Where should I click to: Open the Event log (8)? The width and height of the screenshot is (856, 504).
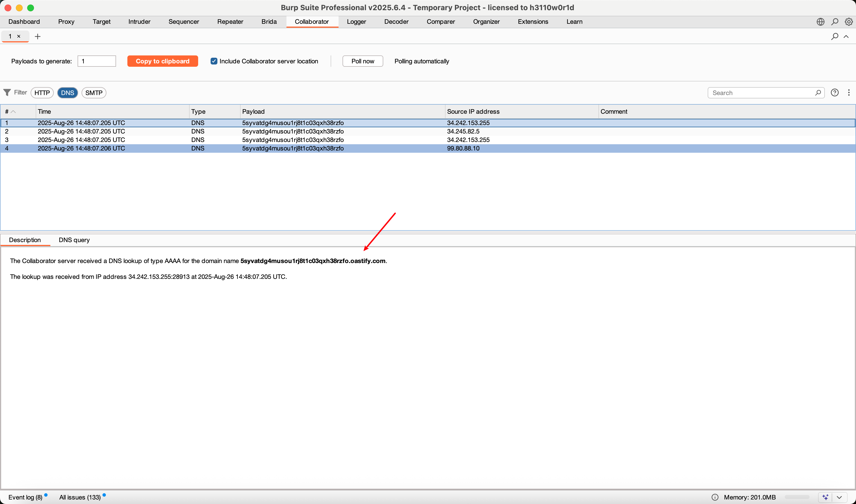(25, 497)
